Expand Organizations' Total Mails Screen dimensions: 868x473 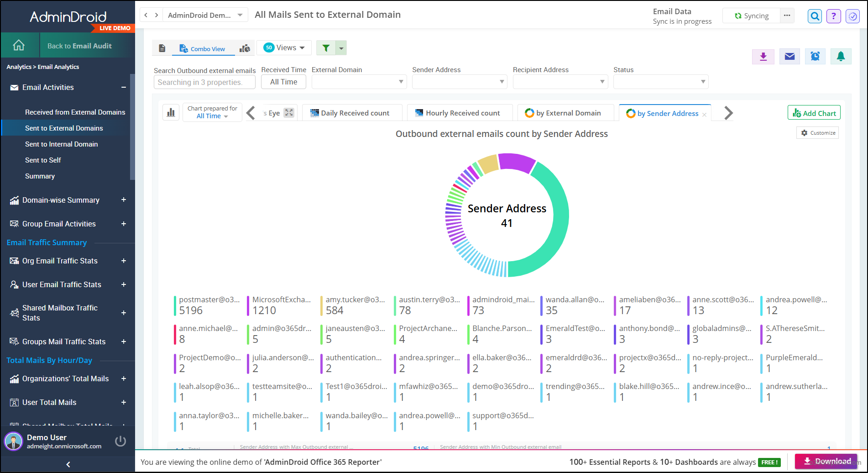click(x=124, y=378)
